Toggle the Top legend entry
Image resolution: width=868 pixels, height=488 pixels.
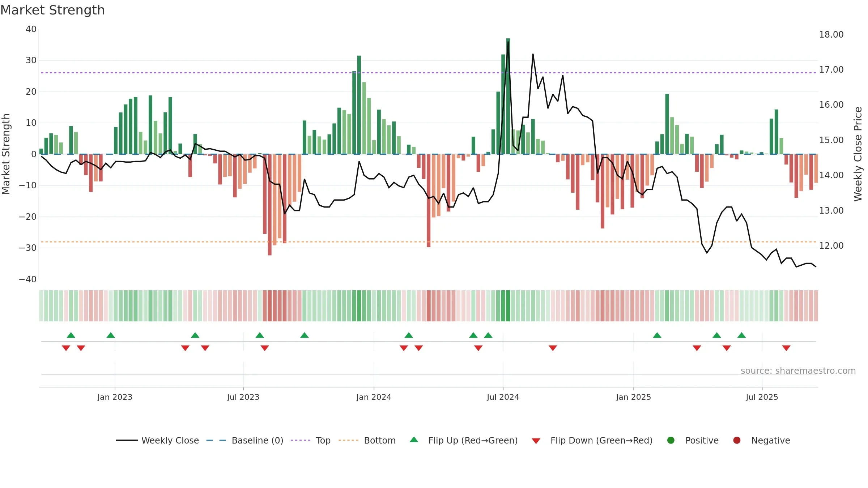[311, 440]
